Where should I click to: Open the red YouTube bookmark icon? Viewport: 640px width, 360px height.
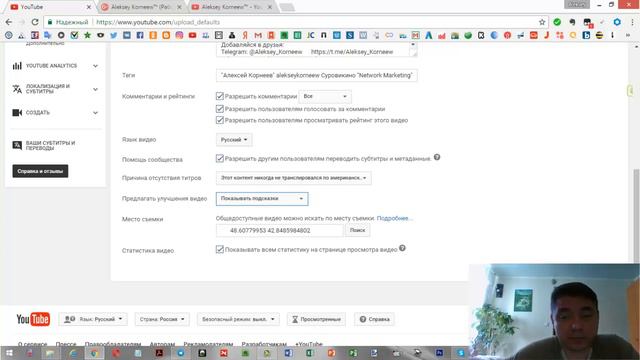tap(192, 36)
